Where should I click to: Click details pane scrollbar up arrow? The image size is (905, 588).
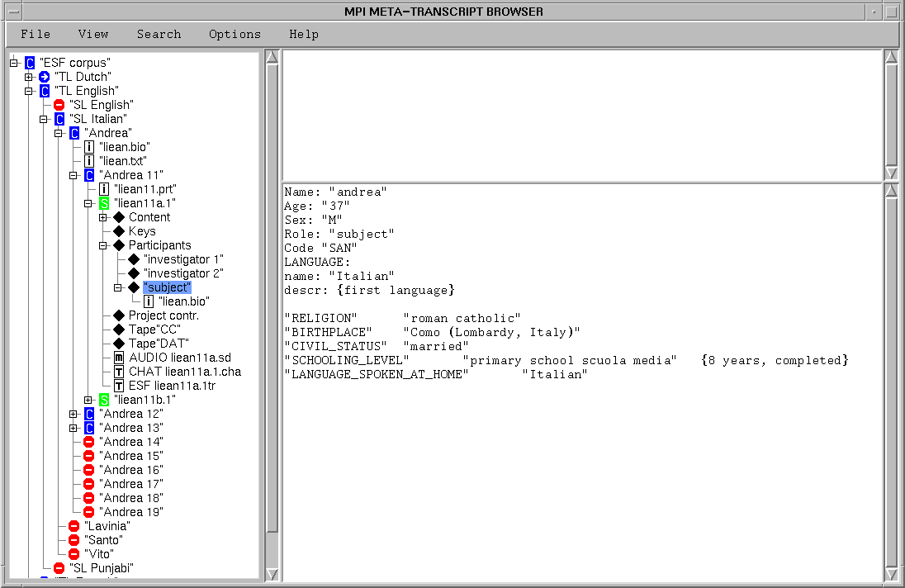(x=891, y=192)
